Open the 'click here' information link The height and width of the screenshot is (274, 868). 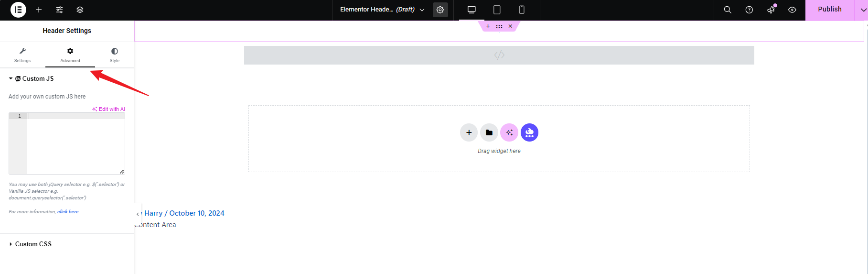(68, 211)
